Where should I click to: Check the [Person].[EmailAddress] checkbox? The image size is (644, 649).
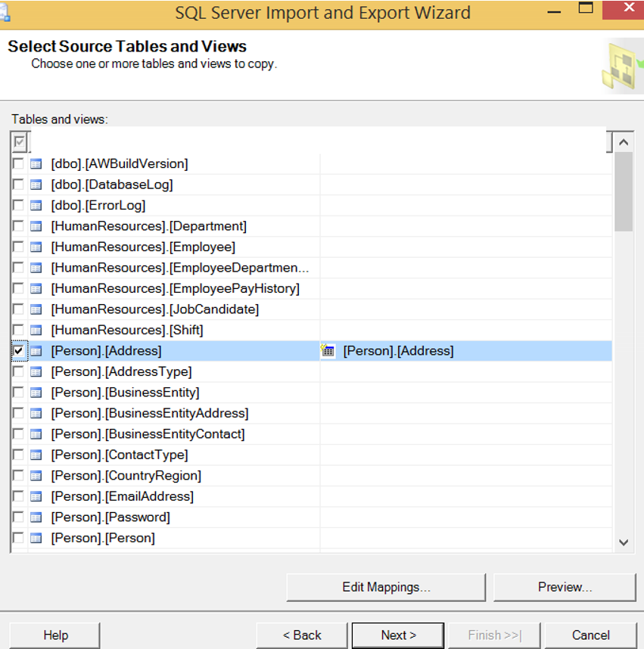click(18, 496)
